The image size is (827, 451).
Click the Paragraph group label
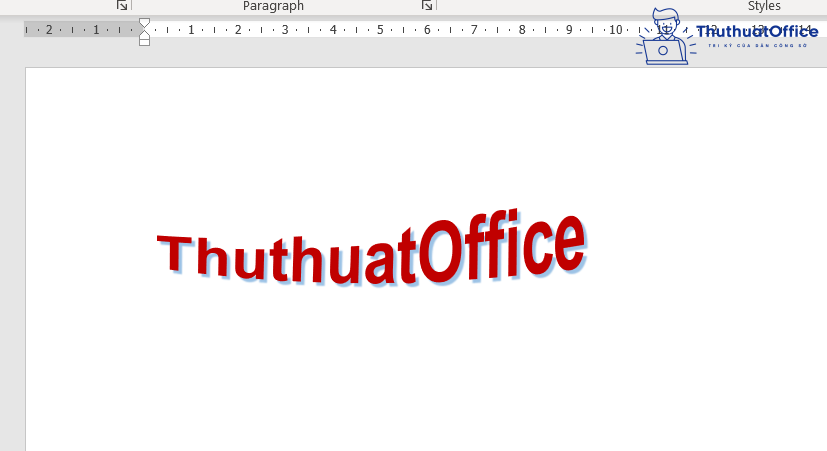point(273,6)
